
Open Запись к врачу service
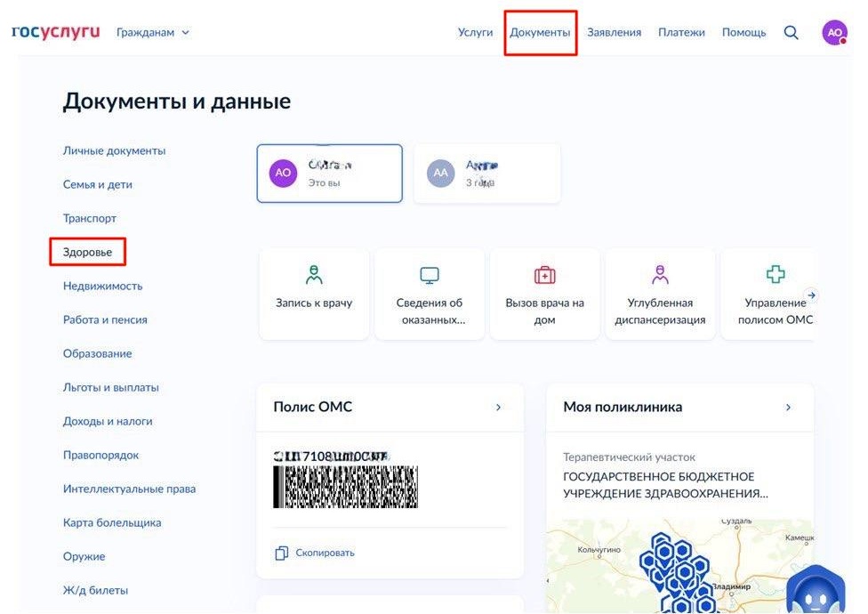(x=313, y=294)
